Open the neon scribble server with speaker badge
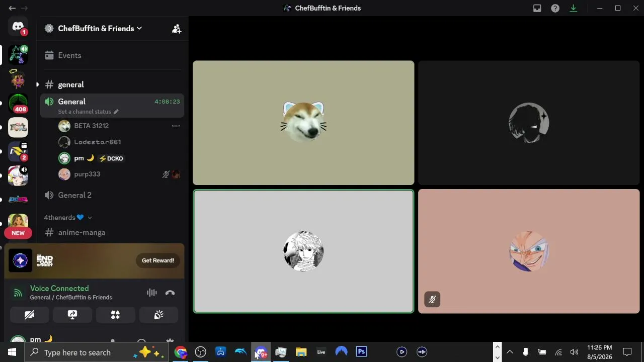 18,54
